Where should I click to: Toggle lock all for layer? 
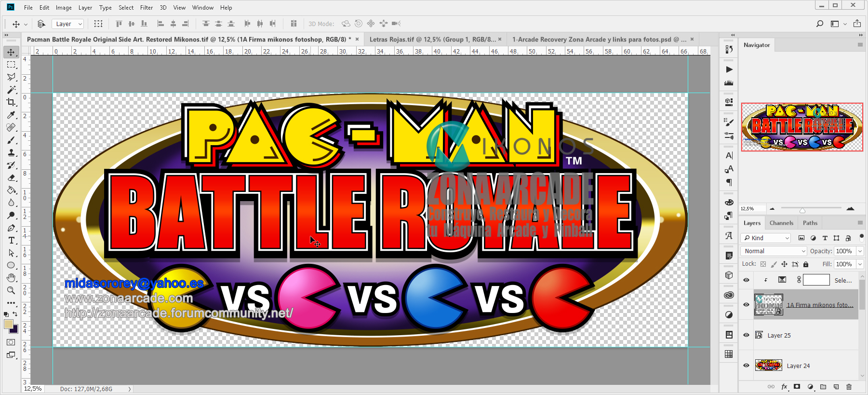tap(806, 264)
